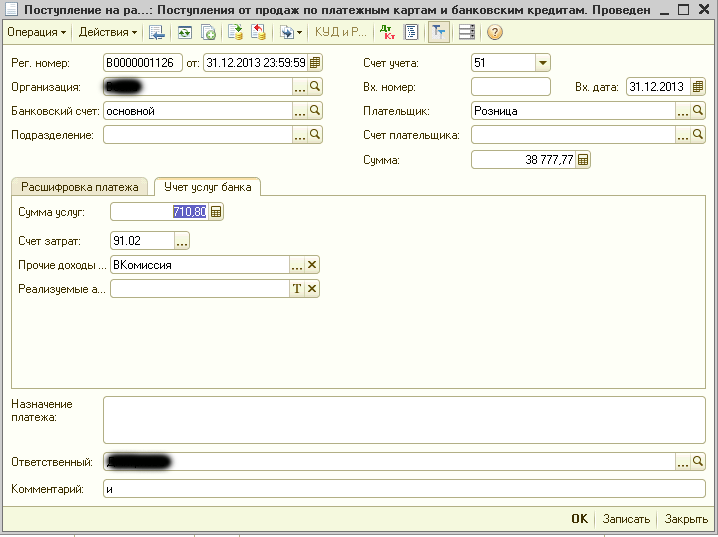Click the Закрыть button

(686, 519)
